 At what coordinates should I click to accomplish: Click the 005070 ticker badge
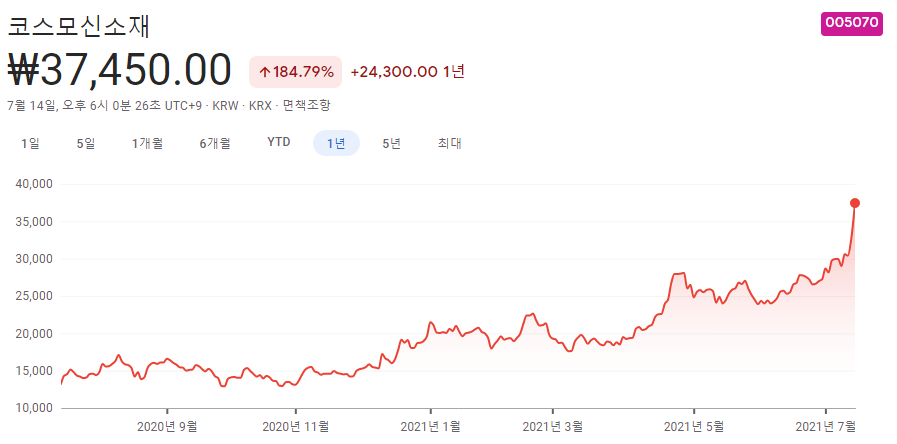tap(852, 23)
